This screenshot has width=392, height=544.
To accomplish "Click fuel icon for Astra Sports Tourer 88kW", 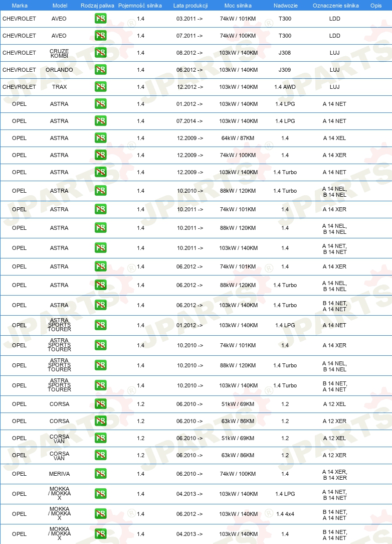I will 101,365.
